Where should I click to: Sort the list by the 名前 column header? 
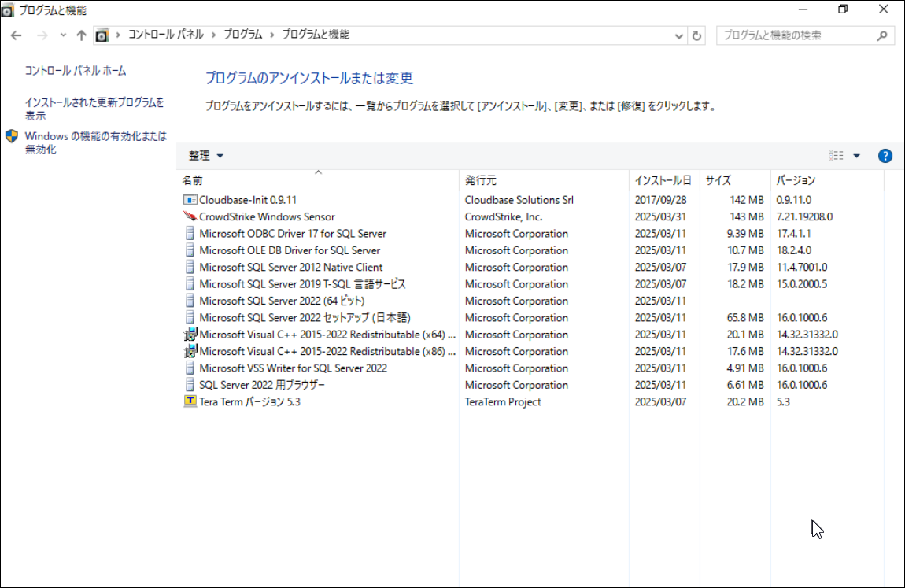193,180
